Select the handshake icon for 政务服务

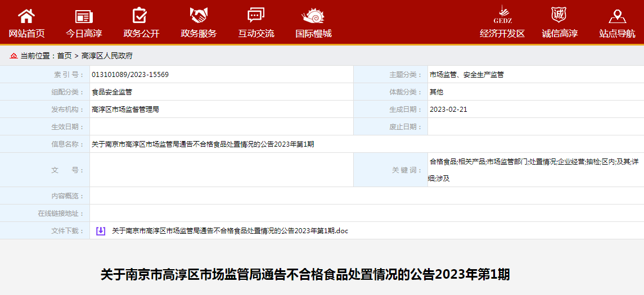coord(199,16)
